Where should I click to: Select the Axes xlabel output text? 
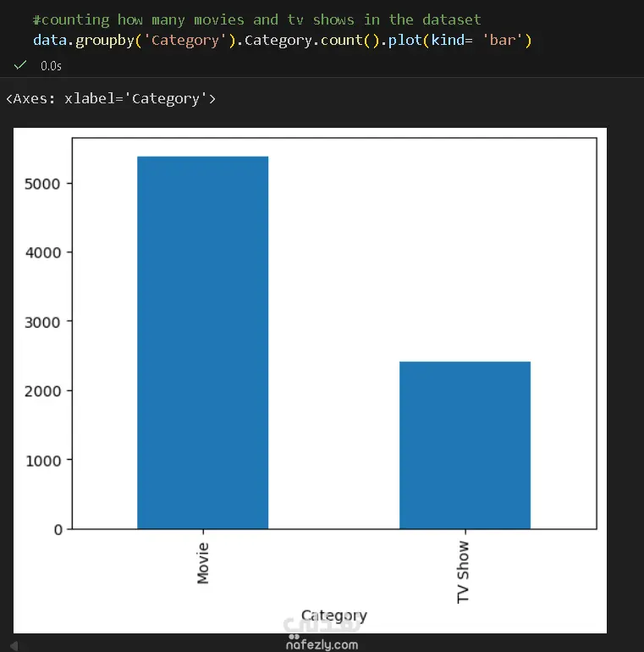point(111,99)
